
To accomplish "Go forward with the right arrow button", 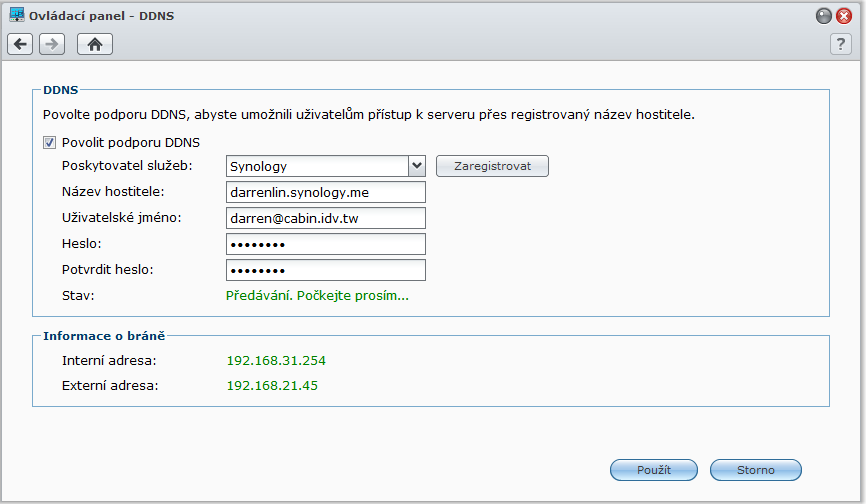I will pos(52,44).
